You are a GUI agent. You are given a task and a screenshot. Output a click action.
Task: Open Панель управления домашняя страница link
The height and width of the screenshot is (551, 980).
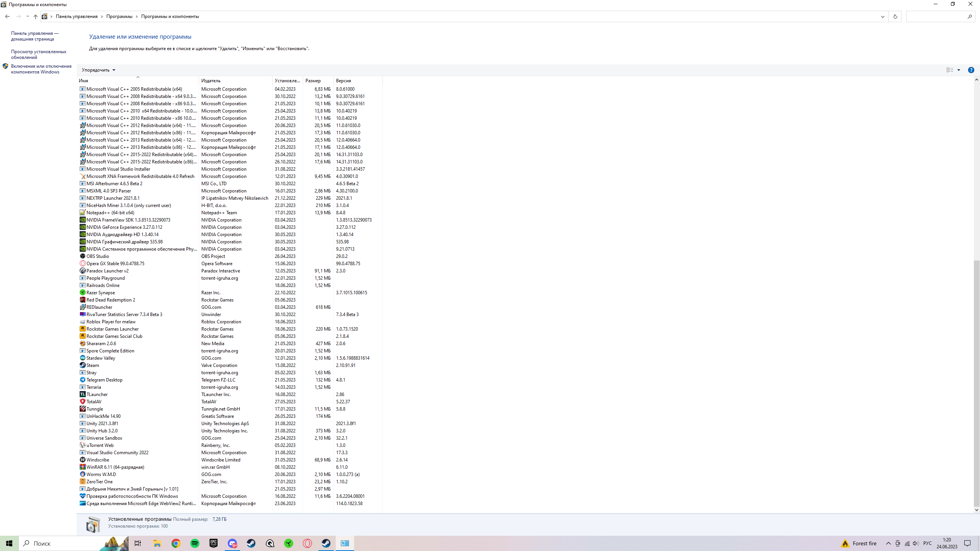click(35, 36)
